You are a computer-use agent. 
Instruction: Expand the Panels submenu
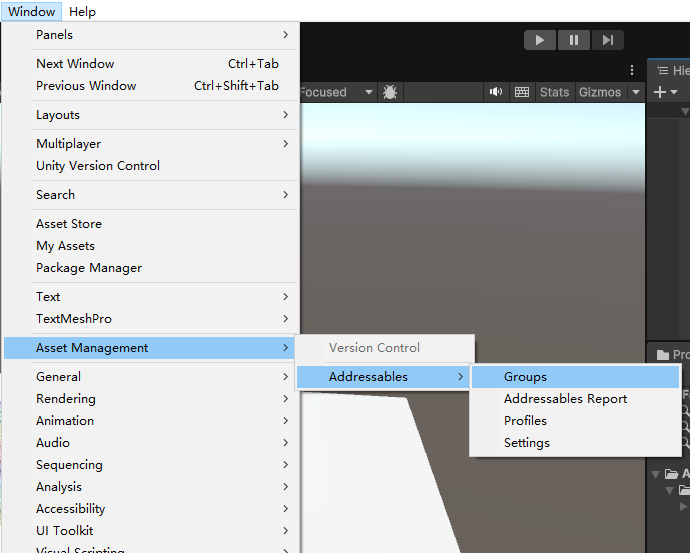tap(150, 35)
